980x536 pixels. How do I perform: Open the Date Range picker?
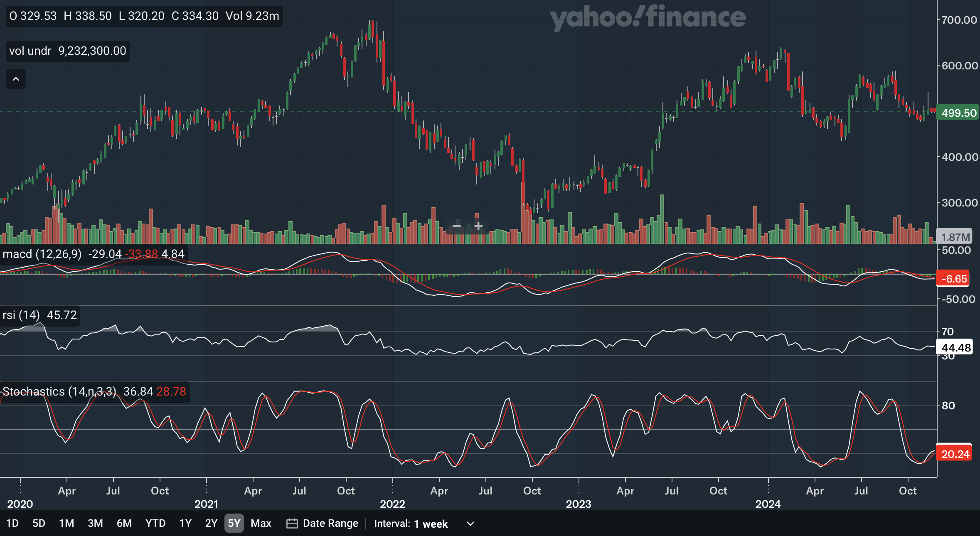pyautogui.click(x=330, y=524)
